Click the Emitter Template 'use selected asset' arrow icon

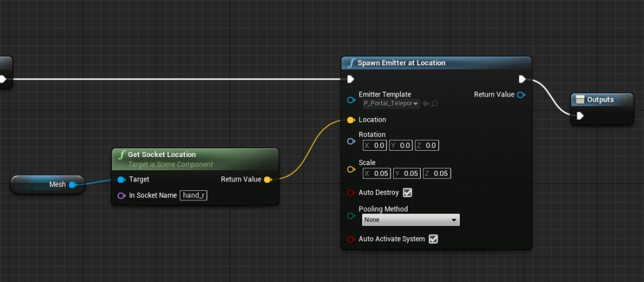(x=426, y=104)
